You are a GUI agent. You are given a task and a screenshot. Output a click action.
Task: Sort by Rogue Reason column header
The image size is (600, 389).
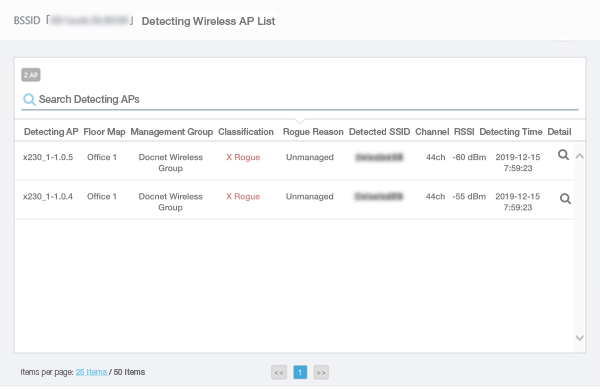tap(313, 132)
